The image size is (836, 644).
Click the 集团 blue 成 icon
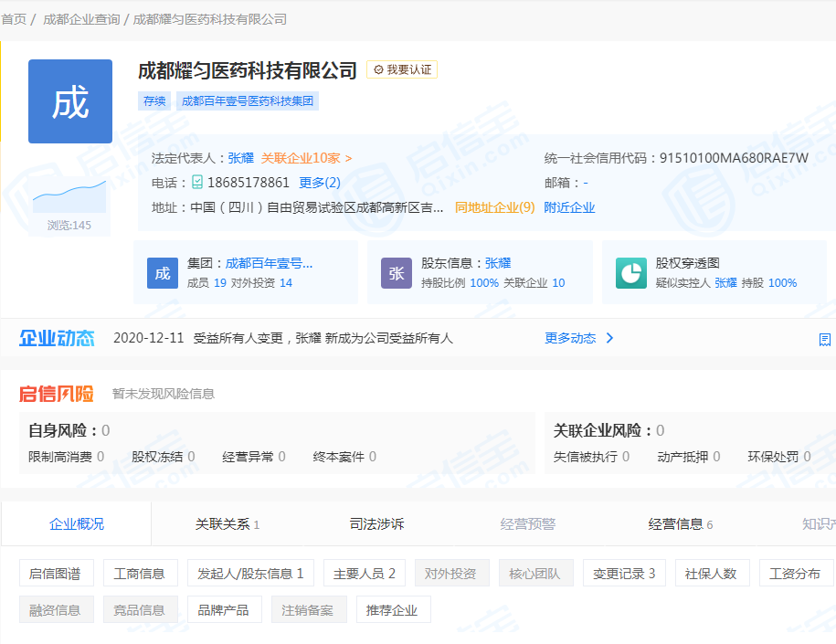[163, 273]
